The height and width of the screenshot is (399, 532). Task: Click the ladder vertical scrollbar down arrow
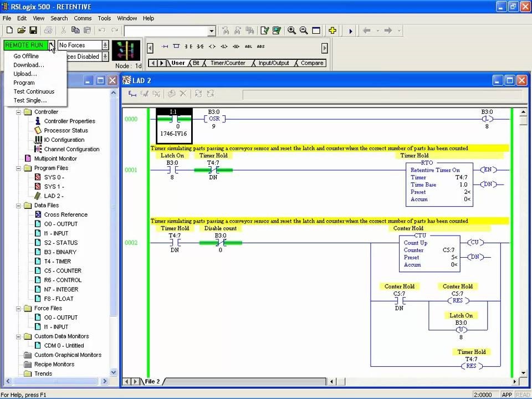[x=523, y=373]
